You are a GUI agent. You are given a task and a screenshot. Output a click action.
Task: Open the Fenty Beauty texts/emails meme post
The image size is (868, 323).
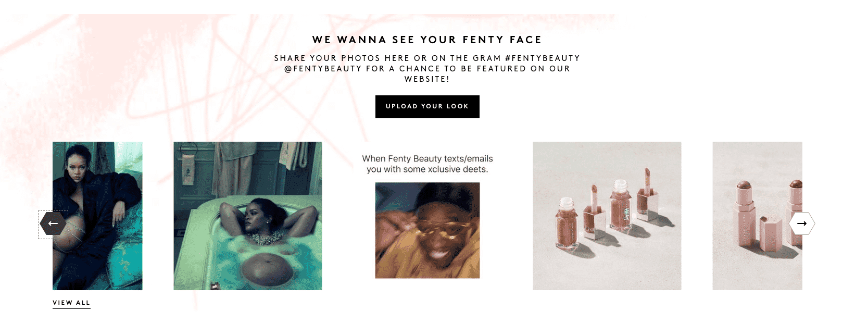[427, 216]
